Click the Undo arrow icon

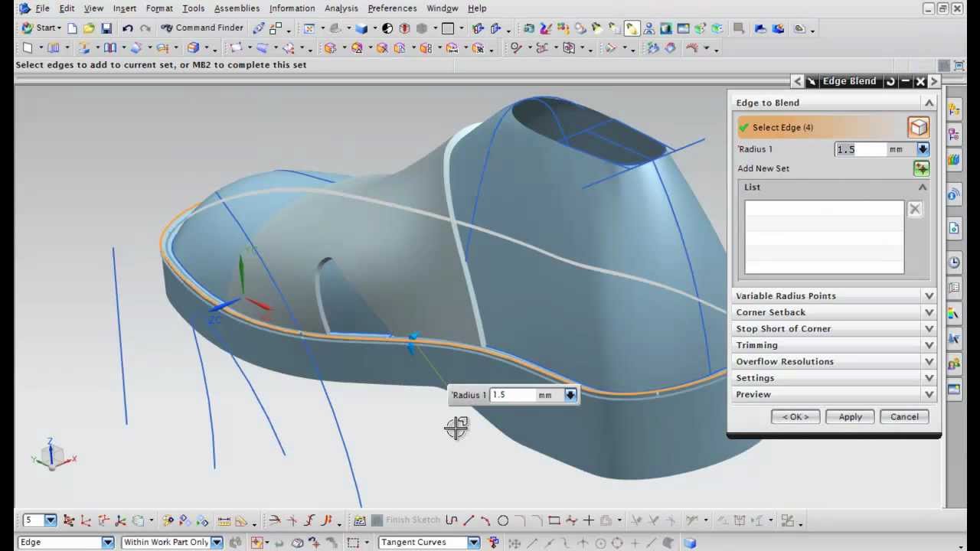point(127,28)
